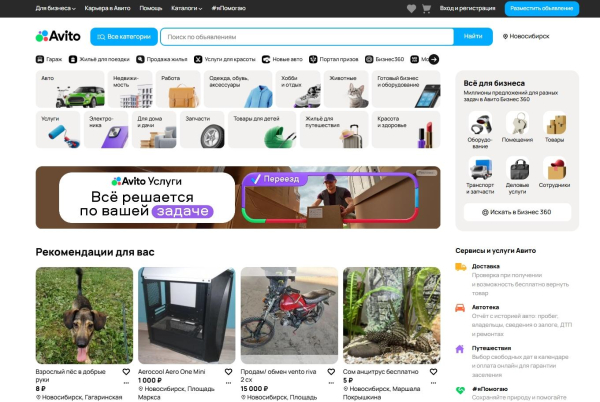The height and width of the screenshot is (402, 600).
Task: Open Карьера в Авито link
Action: click(108, 8)
